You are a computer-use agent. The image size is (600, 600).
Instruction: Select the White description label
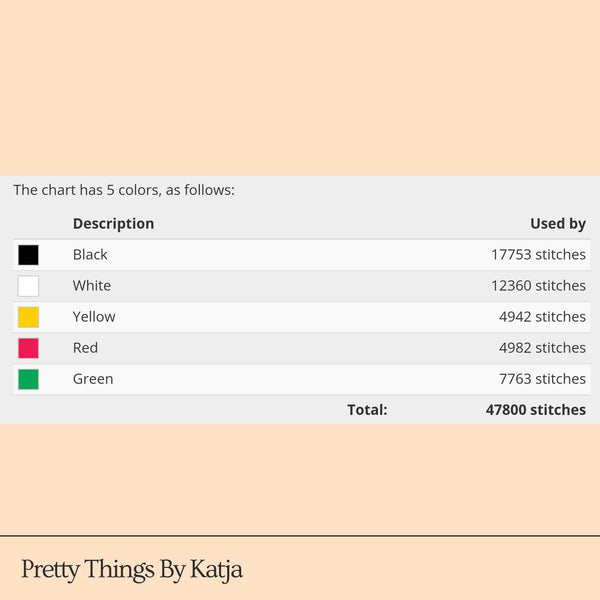pos(92,286)
